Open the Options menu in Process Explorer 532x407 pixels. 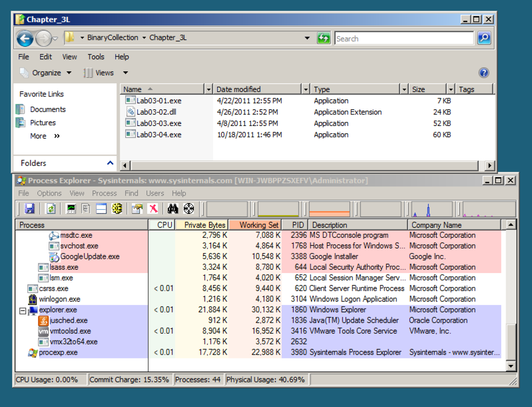(49, 193)
